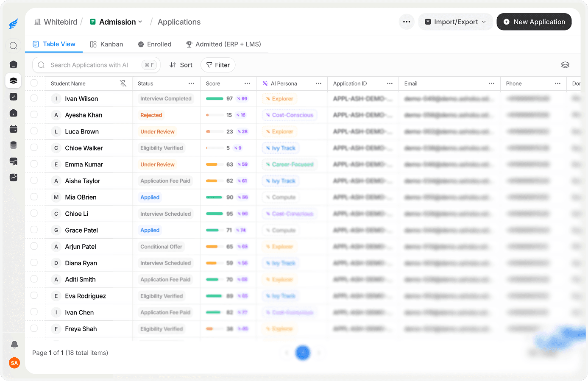Switch to Admitted (ERP + LMS) tab
Screen dimensions: 588x381
click(223, 44)
